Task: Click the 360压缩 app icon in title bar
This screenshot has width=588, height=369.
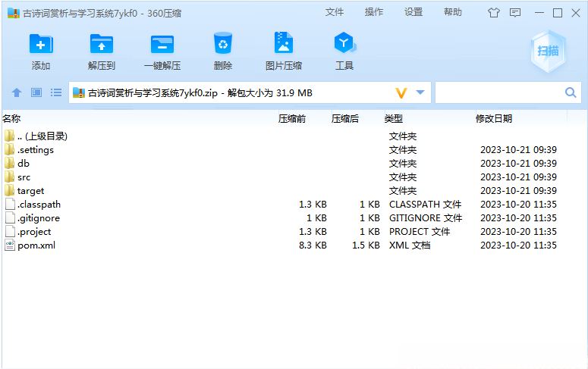Action: (x=14, y=13)
